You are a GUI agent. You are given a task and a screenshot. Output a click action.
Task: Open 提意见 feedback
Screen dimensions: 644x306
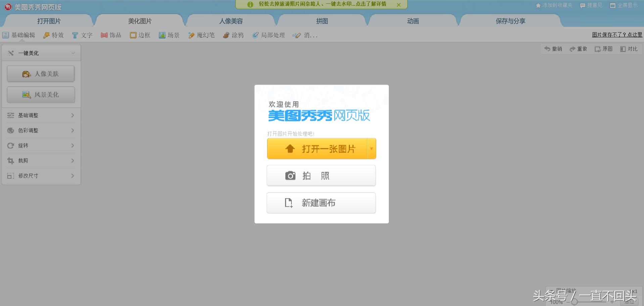[x=591, y=5]
